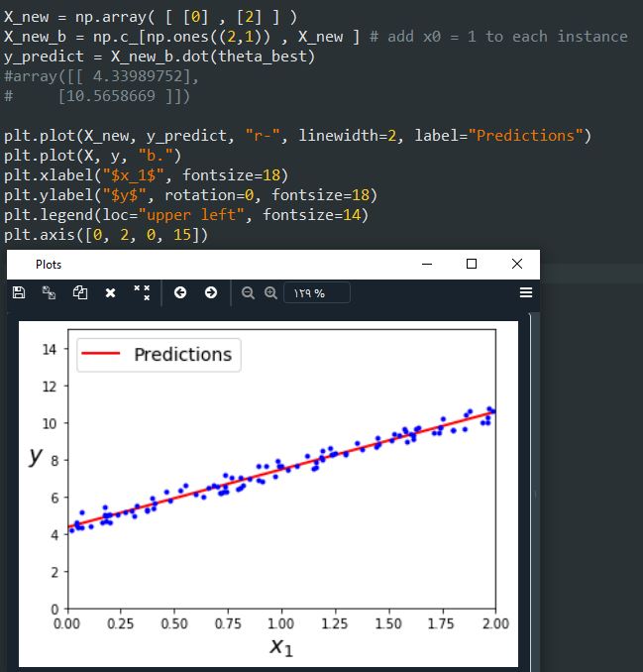Go to the previous plot
This screenshot has width=643, height=672.
pos(179,293)
